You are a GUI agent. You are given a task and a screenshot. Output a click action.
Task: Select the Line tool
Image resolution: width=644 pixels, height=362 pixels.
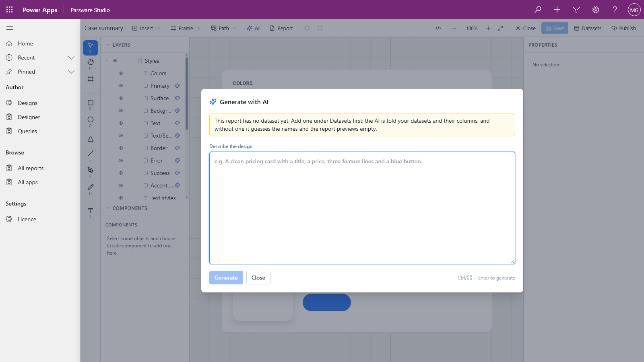pyautogui.click(x=91, y=155)
